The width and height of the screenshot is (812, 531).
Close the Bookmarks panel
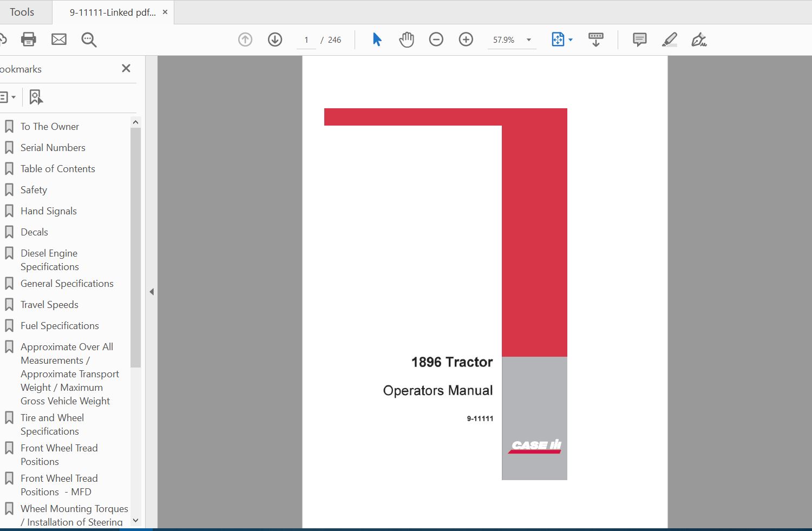[x=126, y=68]
